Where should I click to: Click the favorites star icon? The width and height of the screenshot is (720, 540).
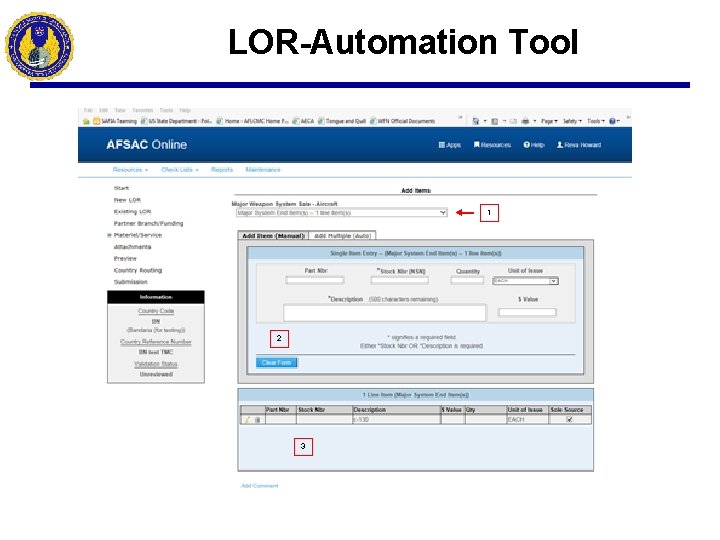tap(86, 121)
